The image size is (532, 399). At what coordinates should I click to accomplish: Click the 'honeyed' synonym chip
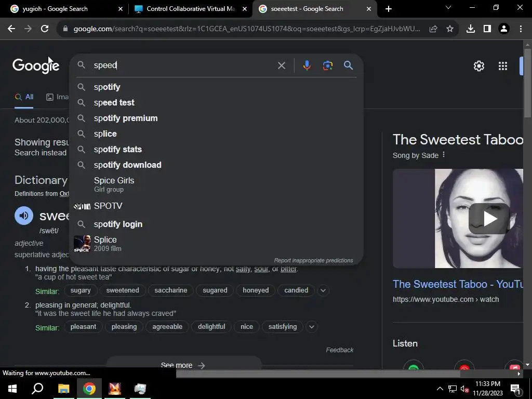(x=256, y=290)
